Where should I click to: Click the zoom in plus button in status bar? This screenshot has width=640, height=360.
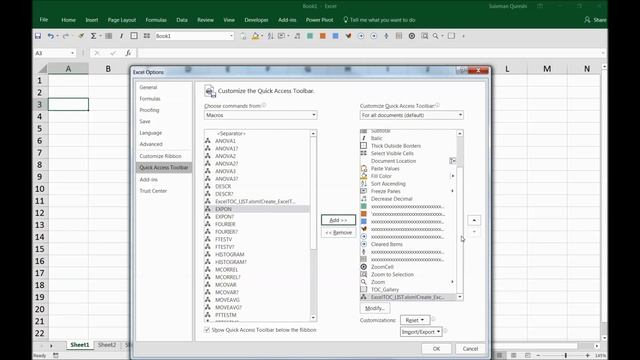(x=588, y=356)
